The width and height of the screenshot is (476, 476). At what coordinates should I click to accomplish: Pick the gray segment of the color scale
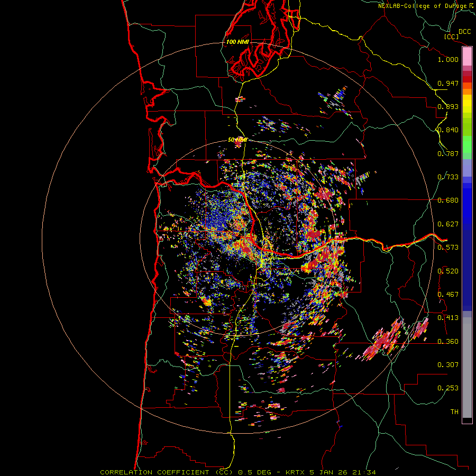467,368
